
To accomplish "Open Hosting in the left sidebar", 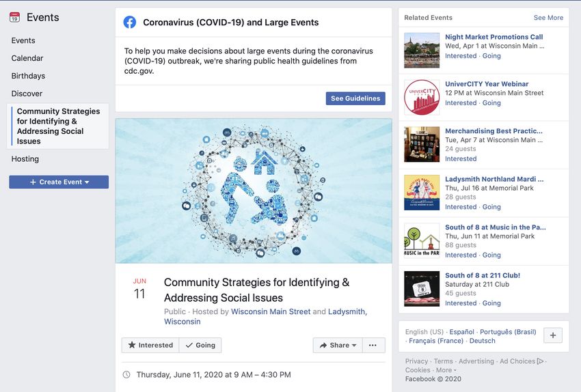I will click(x=25, y=159).
